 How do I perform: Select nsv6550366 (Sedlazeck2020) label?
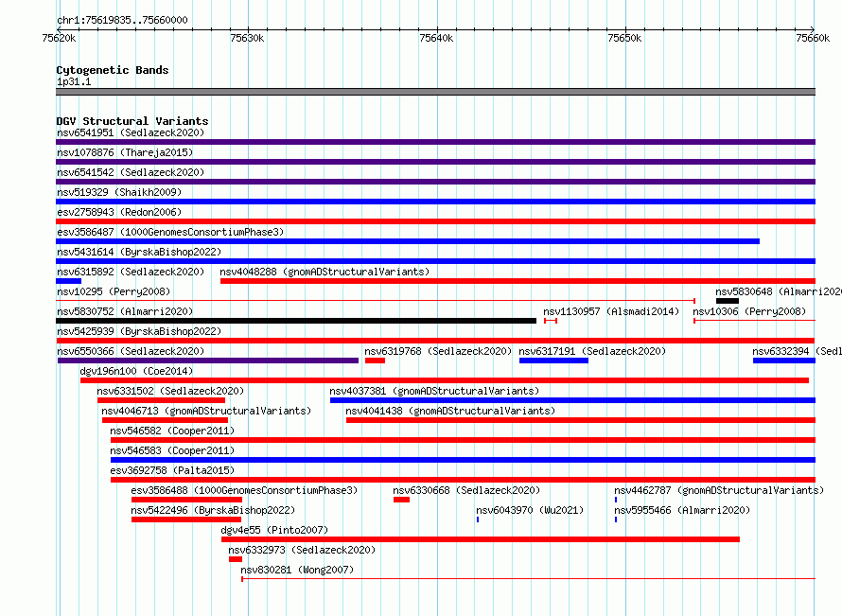pyautogui.click(x=131, y=351)
